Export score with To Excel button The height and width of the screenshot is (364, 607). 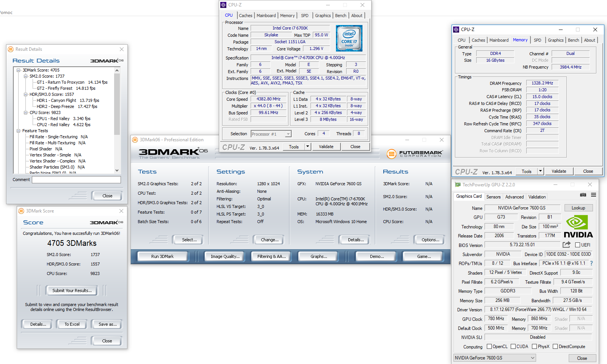tap(72, 324)
